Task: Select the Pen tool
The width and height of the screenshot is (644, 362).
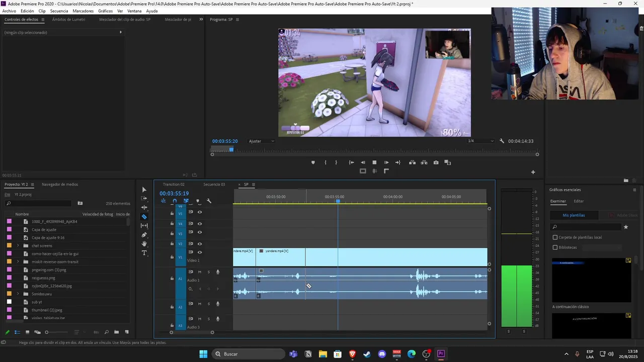Action: pos(144,235)
